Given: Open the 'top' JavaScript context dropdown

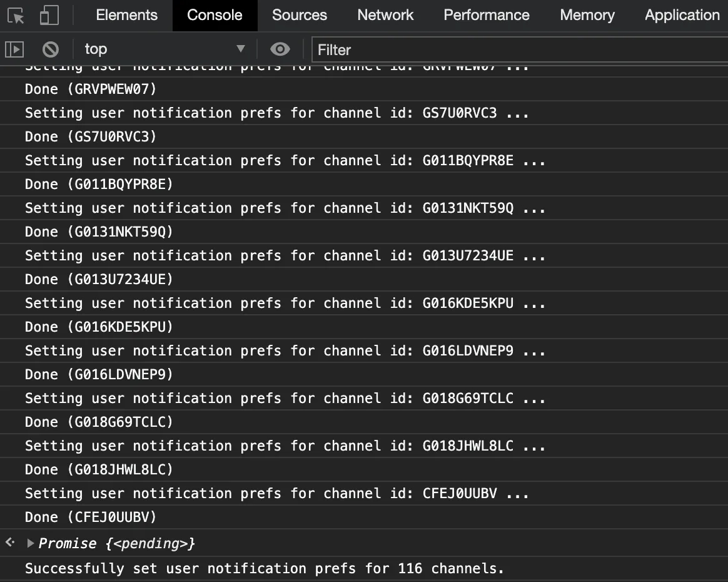Looking at the screenshot, I should click(164, 49).
